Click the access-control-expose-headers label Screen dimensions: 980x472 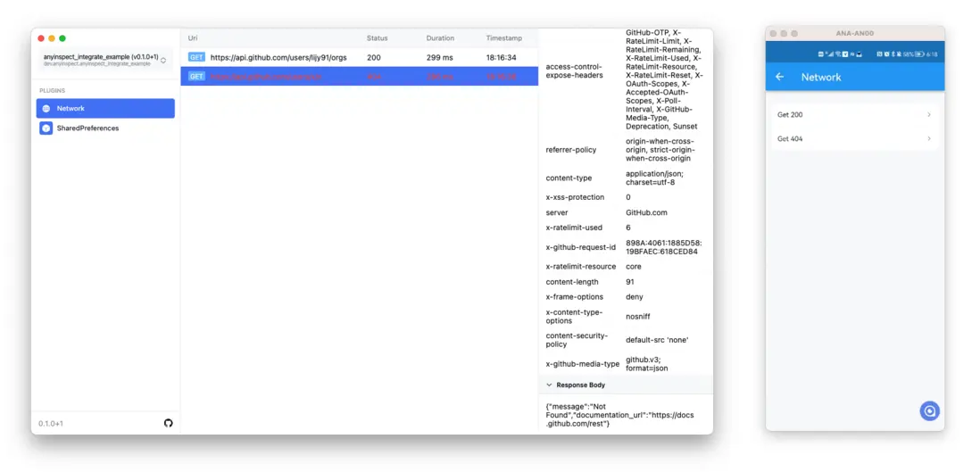pos(575,70)
